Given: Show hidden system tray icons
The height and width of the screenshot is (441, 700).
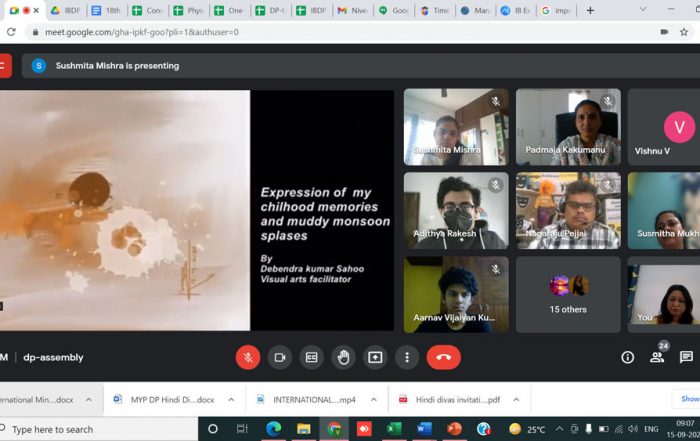Looking at the screenshot, I should 559,429.
